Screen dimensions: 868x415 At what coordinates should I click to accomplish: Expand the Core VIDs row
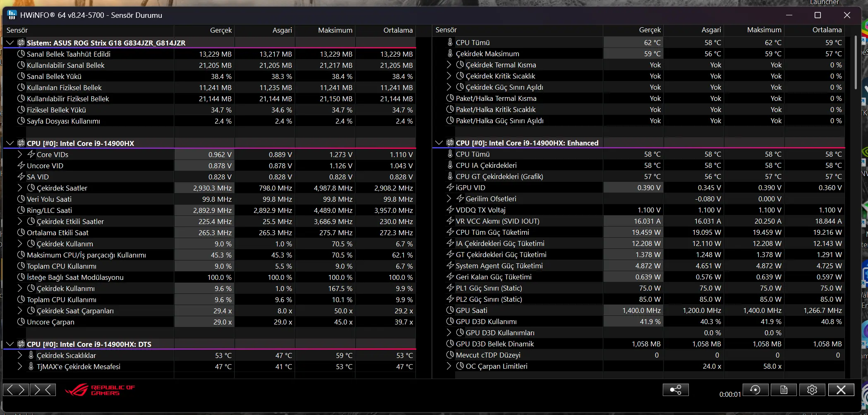click(x=20, y=155)
